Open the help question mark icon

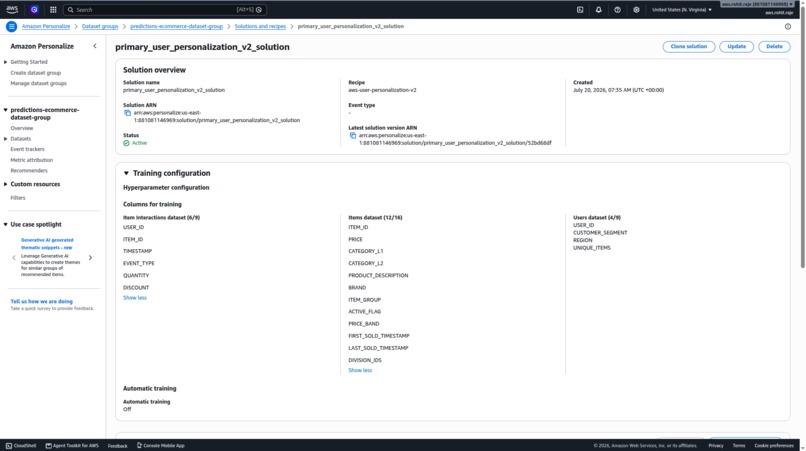click(617, 9)
